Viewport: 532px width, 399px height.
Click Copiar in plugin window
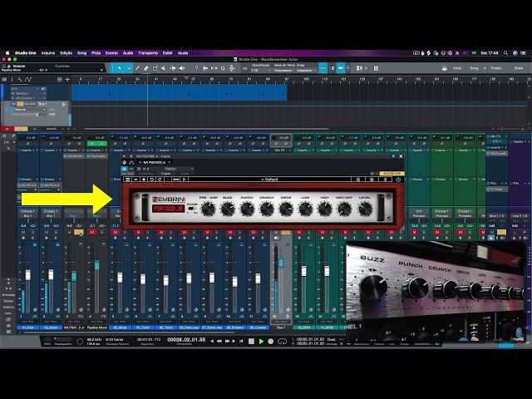pos(165,174)
